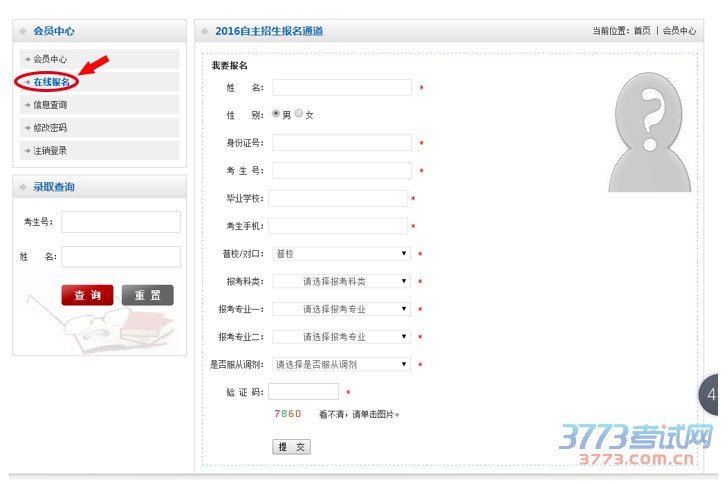Open the 普校/对口 dropdown

coord(341,254)
